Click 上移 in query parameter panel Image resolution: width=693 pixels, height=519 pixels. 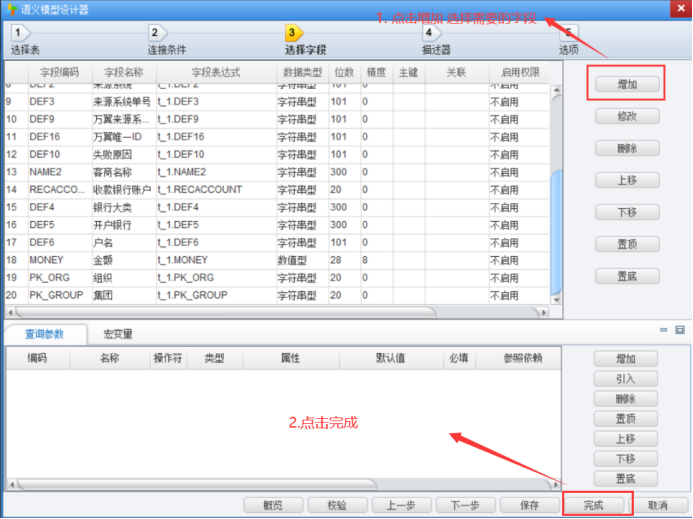click(x=626, y=439)
